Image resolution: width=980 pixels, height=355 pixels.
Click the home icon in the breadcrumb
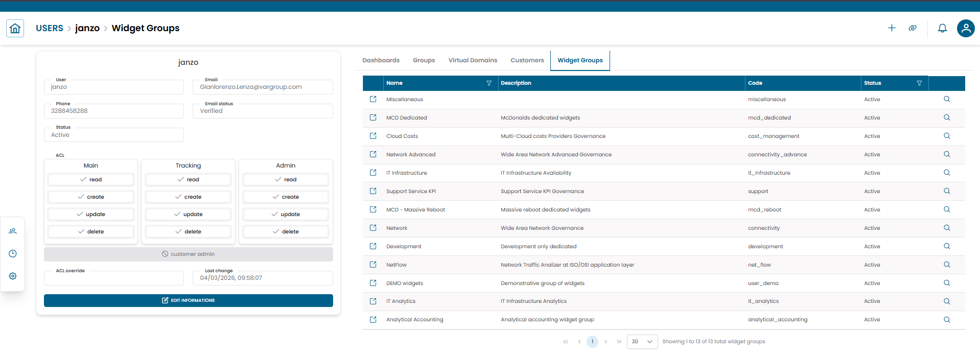click(15, 29)
